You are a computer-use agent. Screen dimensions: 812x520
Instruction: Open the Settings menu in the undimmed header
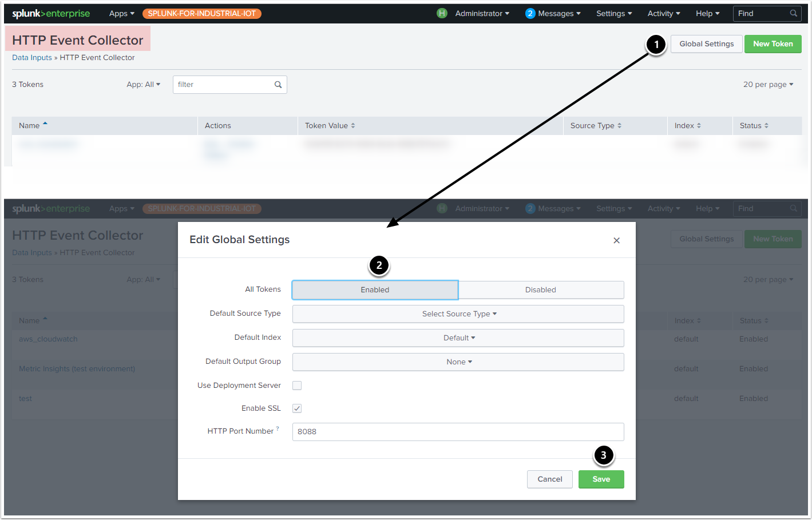614,13
